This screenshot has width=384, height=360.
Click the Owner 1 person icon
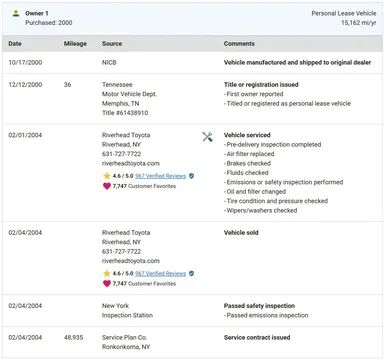[16, 14]
